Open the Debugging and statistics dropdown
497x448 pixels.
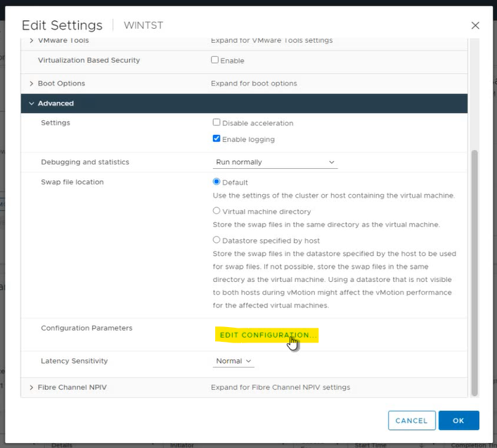pyautogui.click(x=275, y=162)
